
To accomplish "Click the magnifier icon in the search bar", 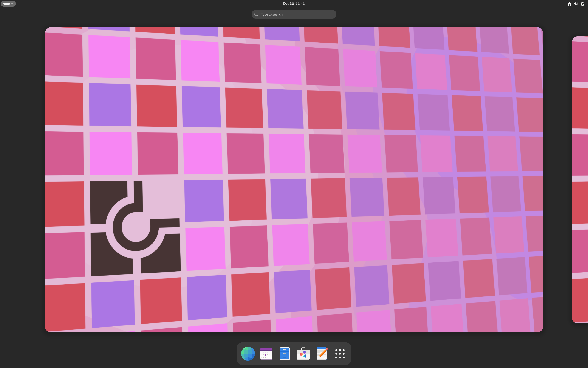I will click(x=256, y=14).
